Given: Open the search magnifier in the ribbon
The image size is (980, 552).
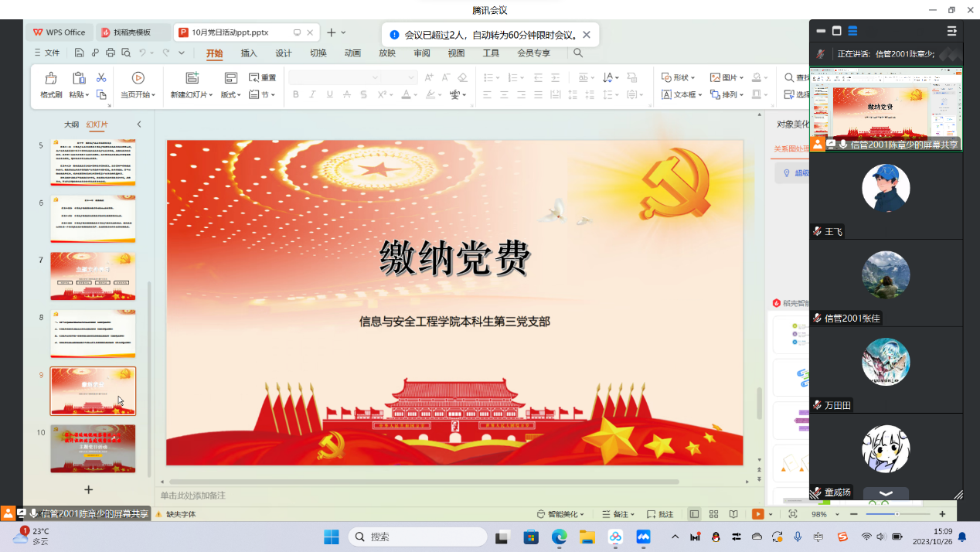Looking at the screenshot, I should tap(578, 53).
